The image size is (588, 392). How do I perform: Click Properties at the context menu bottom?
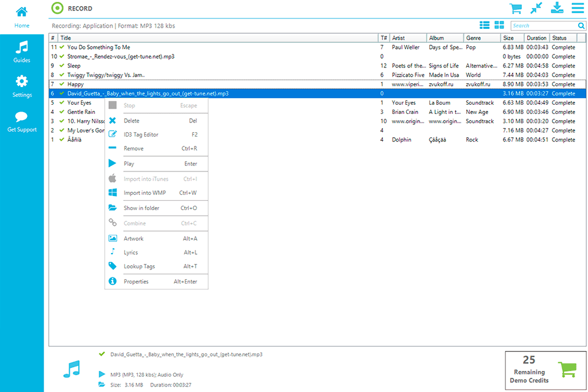point(136,282)
